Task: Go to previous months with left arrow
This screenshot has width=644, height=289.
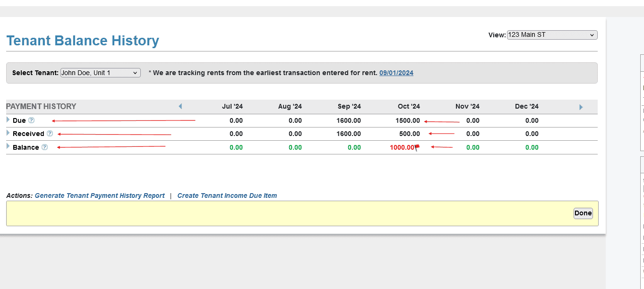Action: (180, 107)
